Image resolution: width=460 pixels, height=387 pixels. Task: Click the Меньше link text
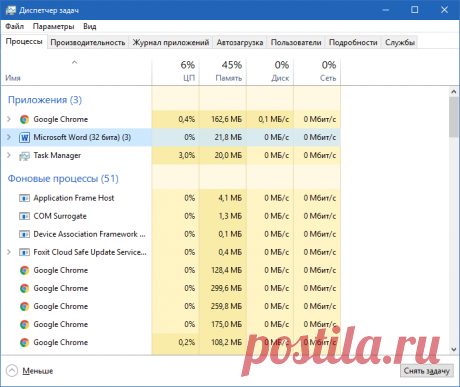[x=38, y=371]
